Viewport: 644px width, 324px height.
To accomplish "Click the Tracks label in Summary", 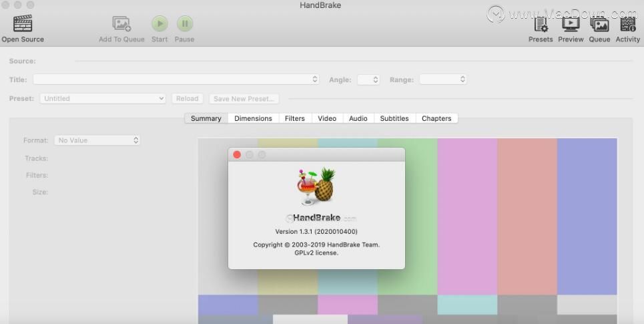I will point(36,158).
